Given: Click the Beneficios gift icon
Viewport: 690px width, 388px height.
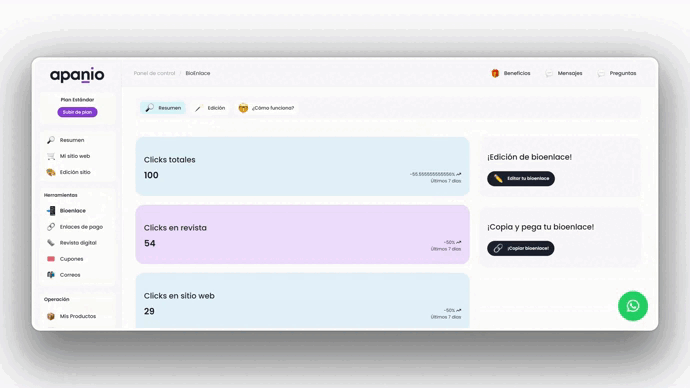Looking at the screenshot, I should 495,73.
